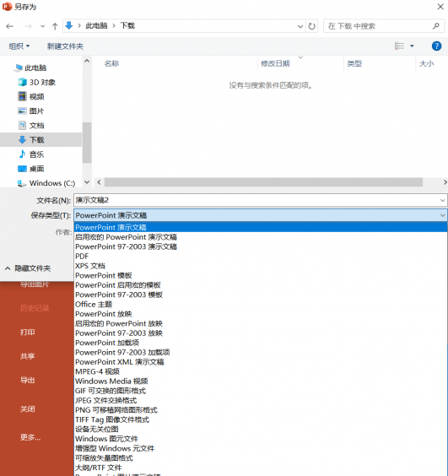
Task: Click the Forward navigation arrow
Action: click(28, 26)
